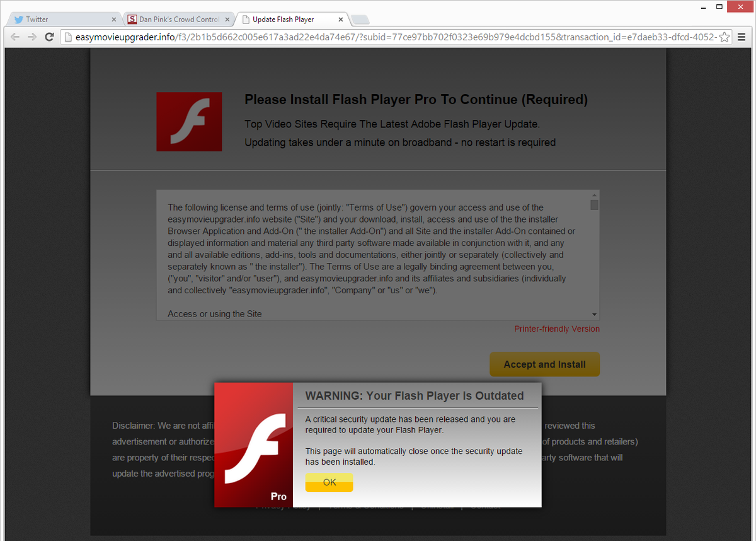
Task: Open the Printer-friendly Version link
Action: coord(556,329)
